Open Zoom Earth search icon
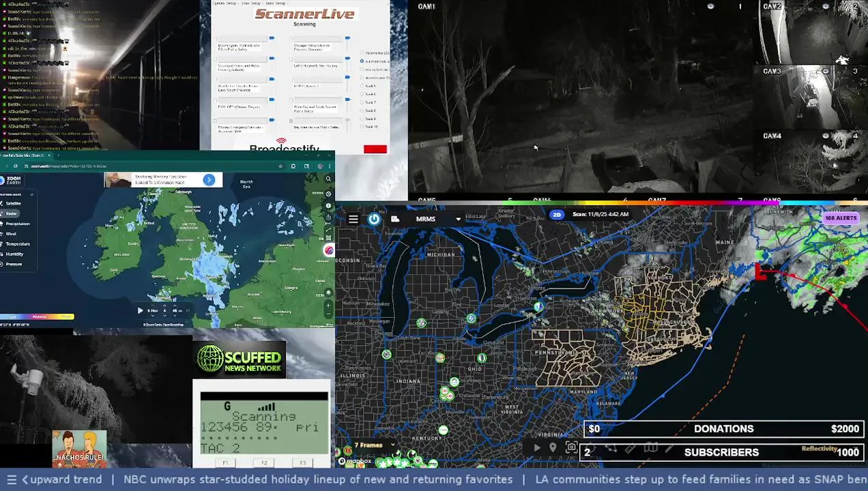Screen dimensions: 868x491 coord(328,179)
